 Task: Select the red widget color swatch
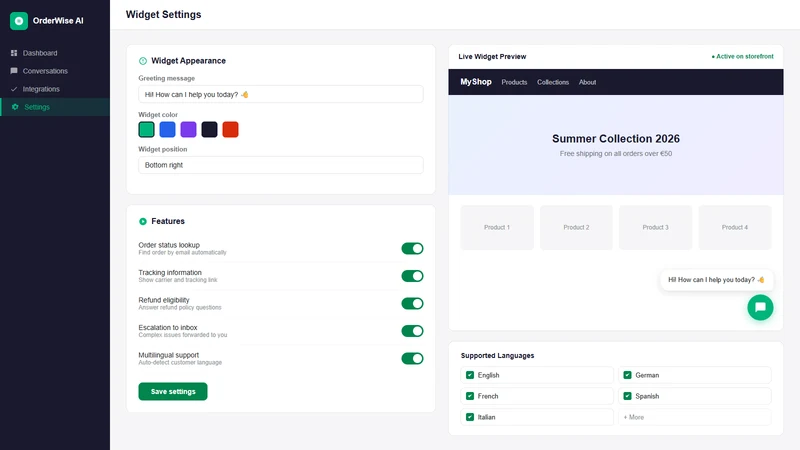[230, 130]
